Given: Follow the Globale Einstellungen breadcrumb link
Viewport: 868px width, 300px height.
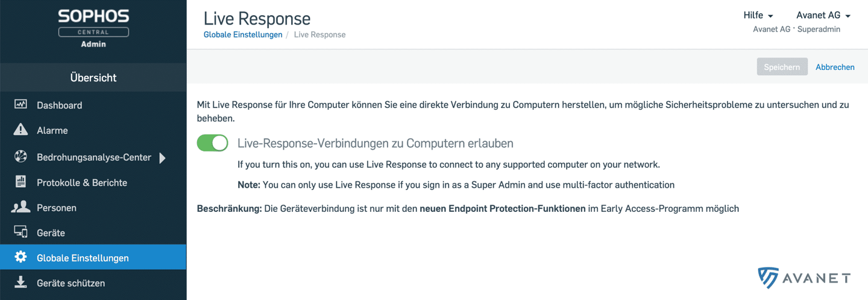Looking at the screenshot, I should pos(243,34).
